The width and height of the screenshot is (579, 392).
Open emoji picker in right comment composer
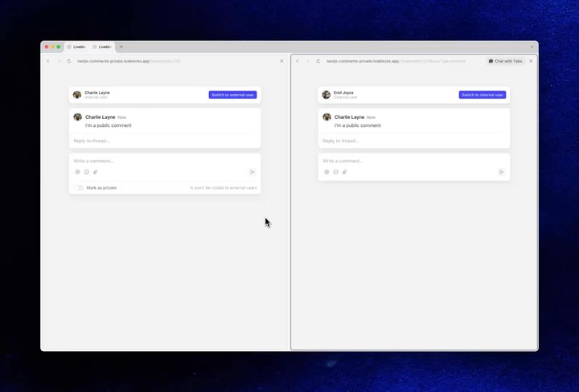(x=335, y=172)
